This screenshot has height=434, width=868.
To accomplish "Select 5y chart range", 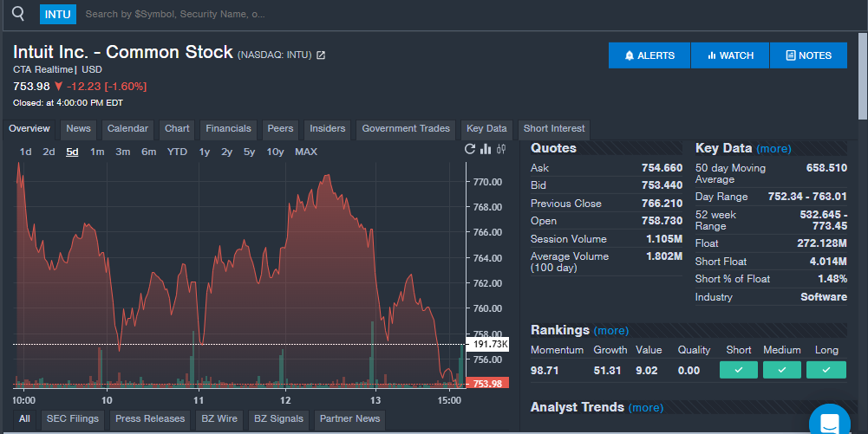I will click(250, 152).
